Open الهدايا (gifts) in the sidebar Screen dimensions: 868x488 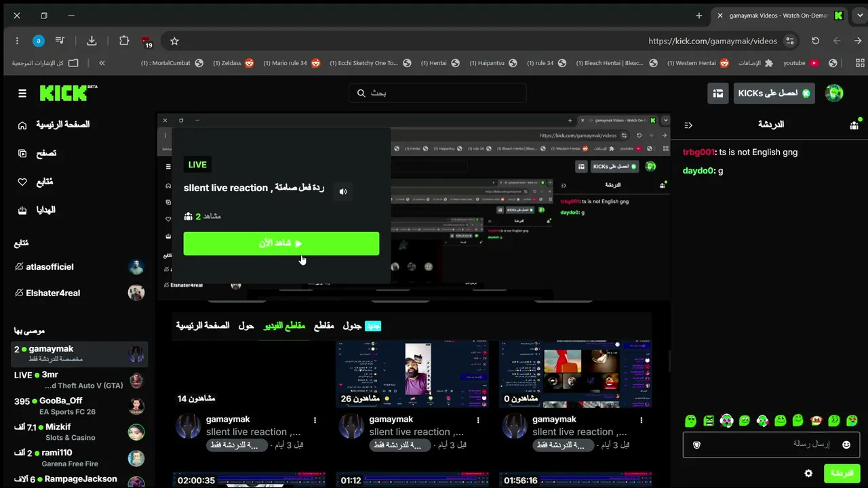[37, 210]
